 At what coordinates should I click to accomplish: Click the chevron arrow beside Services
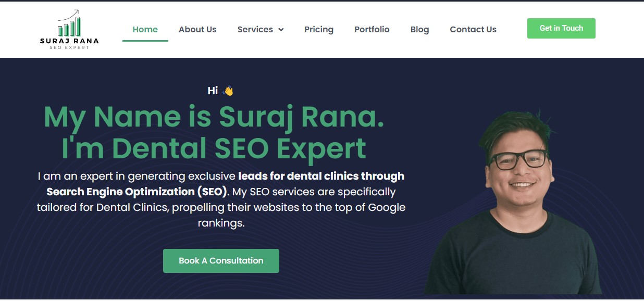click(281, 30)
